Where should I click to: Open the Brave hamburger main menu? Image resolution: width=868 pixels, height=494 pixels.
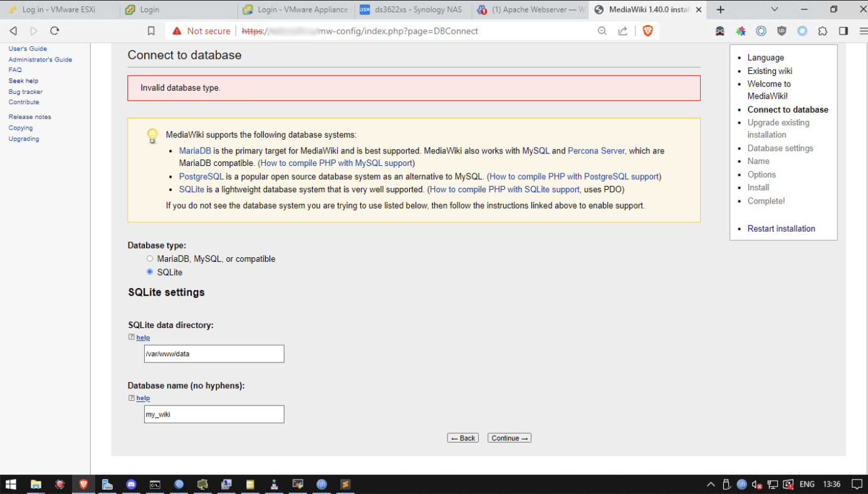pos(863,31)
